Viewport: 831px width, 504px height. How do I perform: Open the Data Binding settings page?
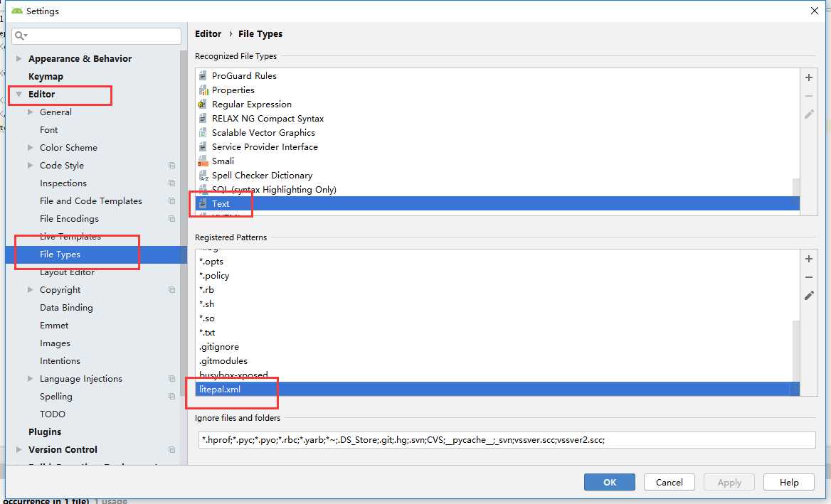pos(66,308)
